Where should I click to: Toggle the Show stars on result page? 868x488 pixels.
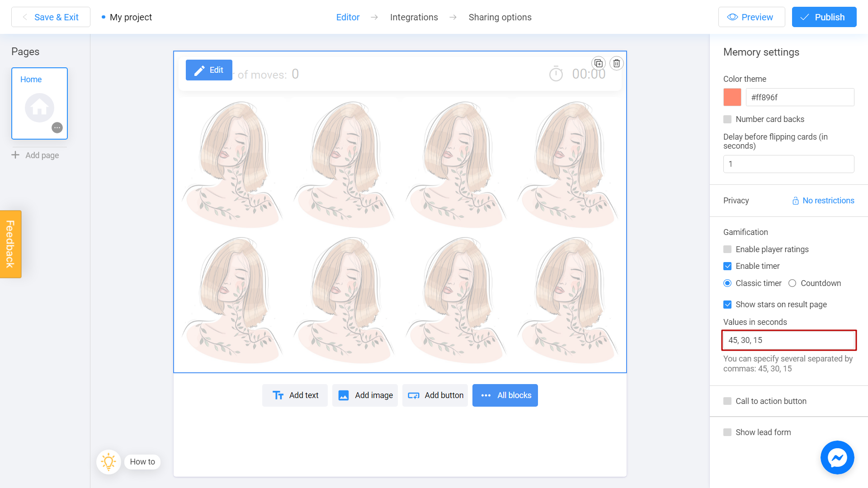[727, 304]
